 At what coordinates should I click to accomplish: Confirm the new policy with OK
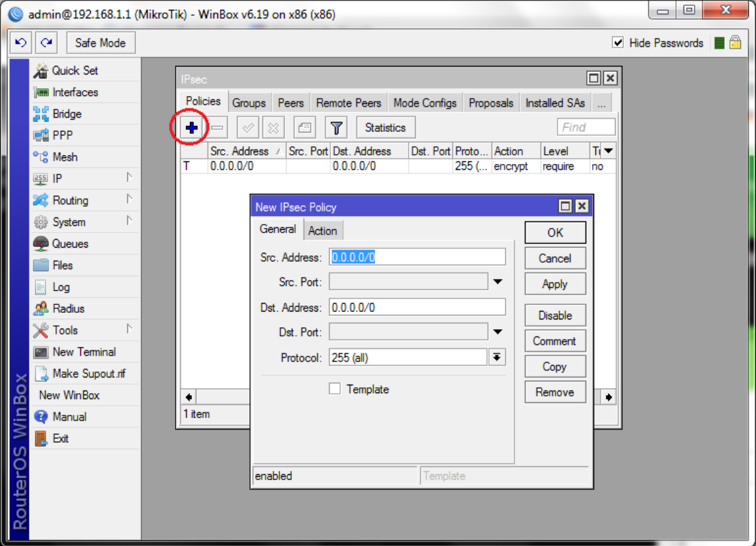tap(555, 233)
